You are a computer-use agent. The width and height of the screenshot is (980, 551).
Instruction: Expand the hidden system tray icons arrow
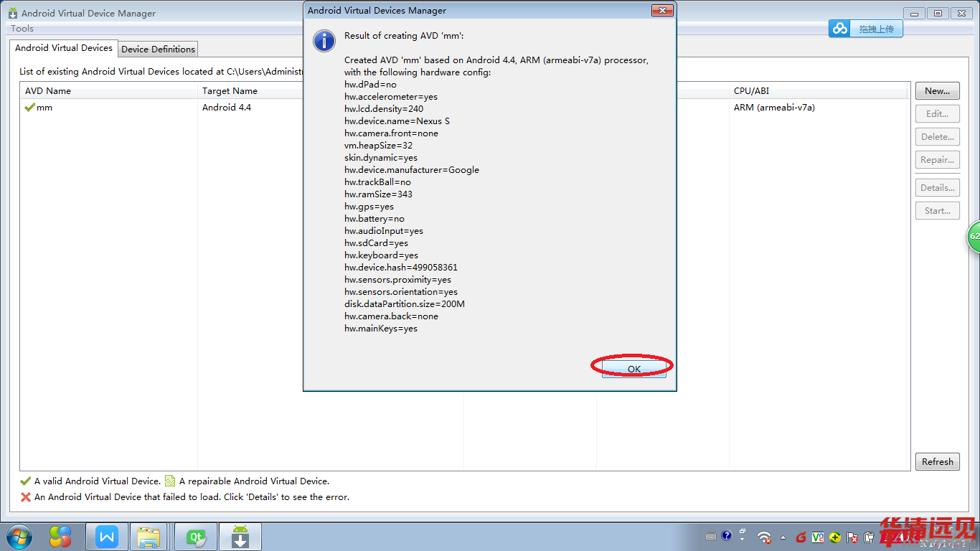(x=783, y=537)
